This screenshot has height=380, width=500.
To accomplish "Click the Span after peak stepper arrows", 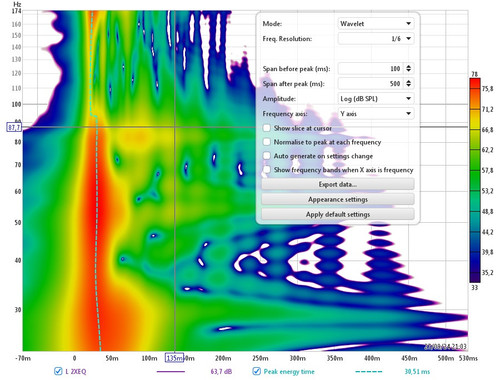I will point(409,84).
